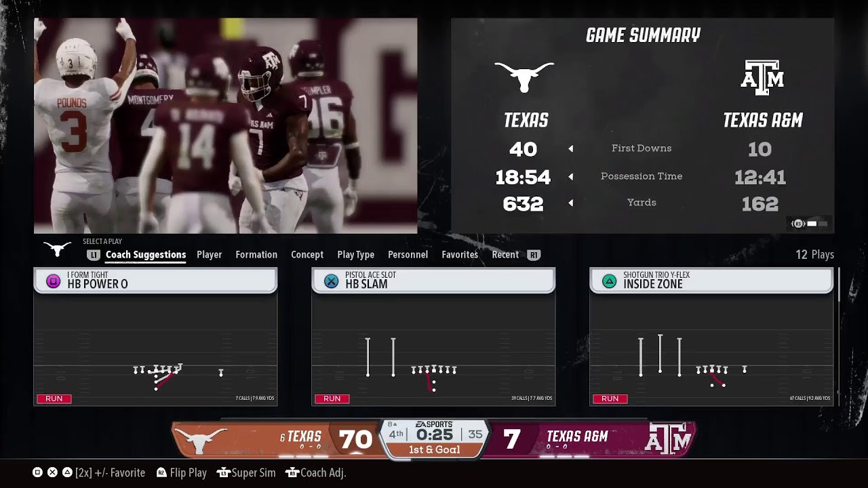
Task: Choose the HB Slam play title
Action: (366, 284)
